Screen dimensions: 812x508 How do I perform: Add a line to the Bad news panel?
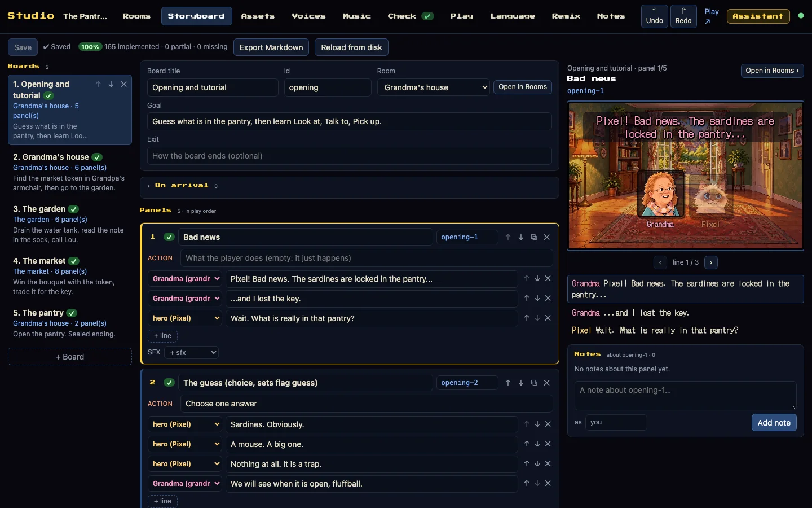[162, 336]
